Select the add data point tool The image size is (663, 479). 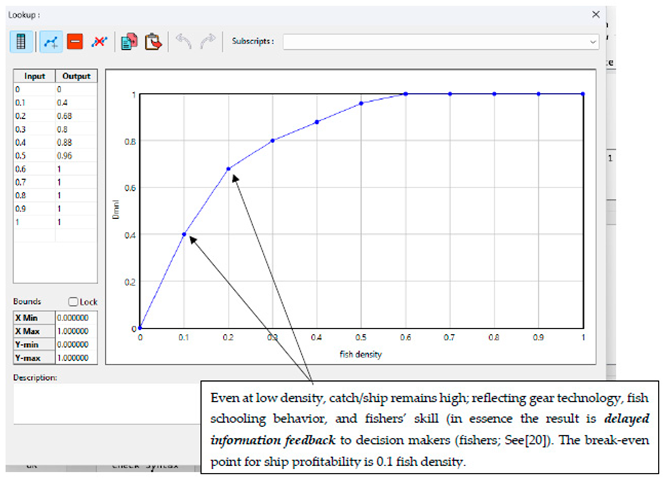click(x=50, y=42)
